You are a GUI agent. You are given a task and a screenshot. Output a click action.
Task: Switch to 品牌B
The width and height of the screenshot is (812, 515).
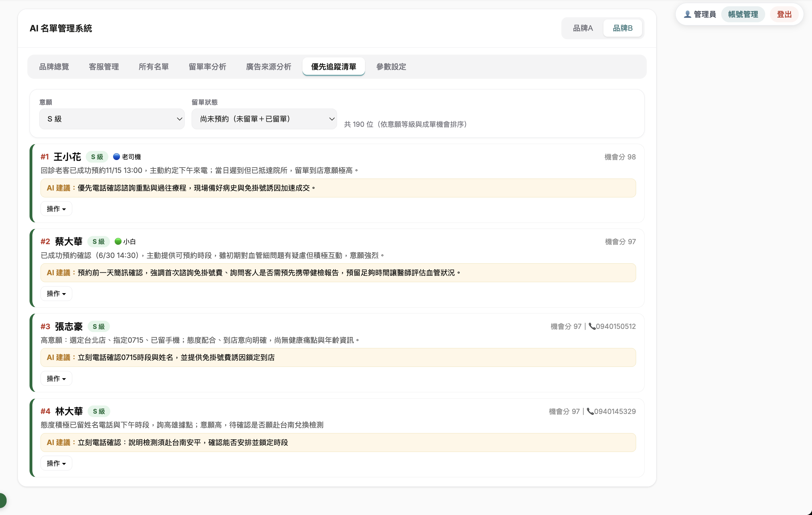point(623,28)
